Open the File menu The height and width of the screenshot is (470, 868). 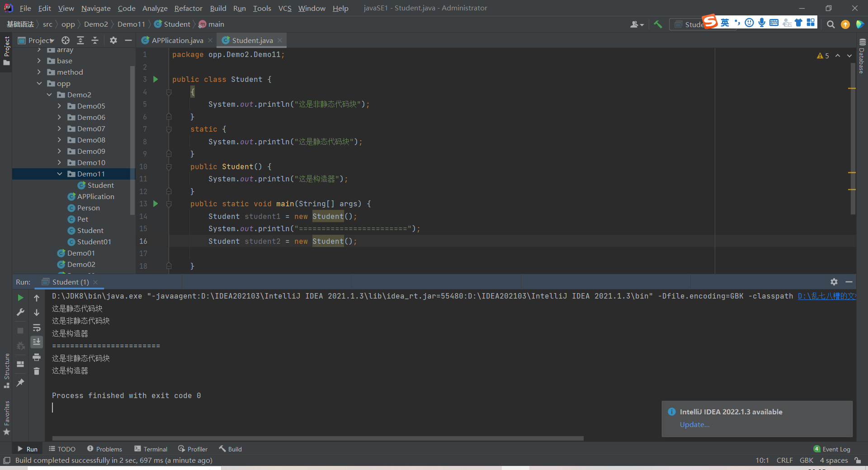(25, 8)
